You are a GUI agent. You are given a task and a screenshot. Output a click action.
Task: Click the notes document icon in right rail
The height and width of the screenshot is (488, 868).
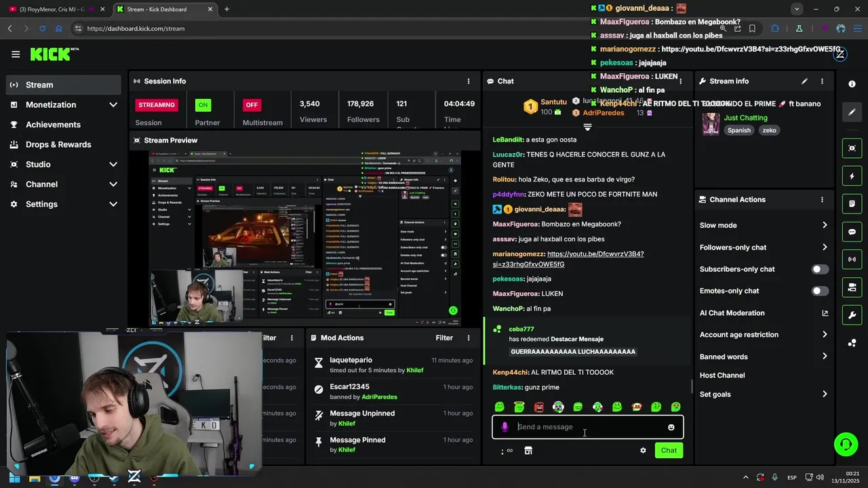tap(852, 203)
